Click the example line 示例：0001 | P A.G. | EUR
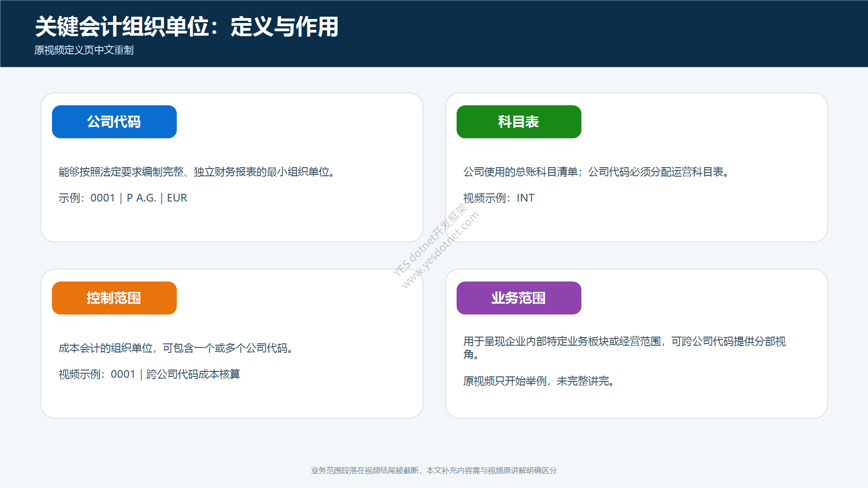 [x=123, y=198]
